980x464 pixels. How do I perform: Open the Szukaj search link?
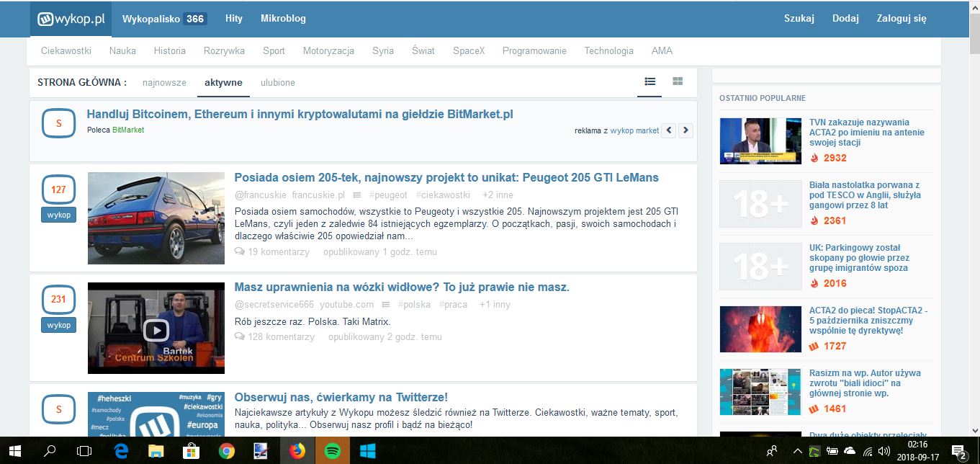click(799, 19)
